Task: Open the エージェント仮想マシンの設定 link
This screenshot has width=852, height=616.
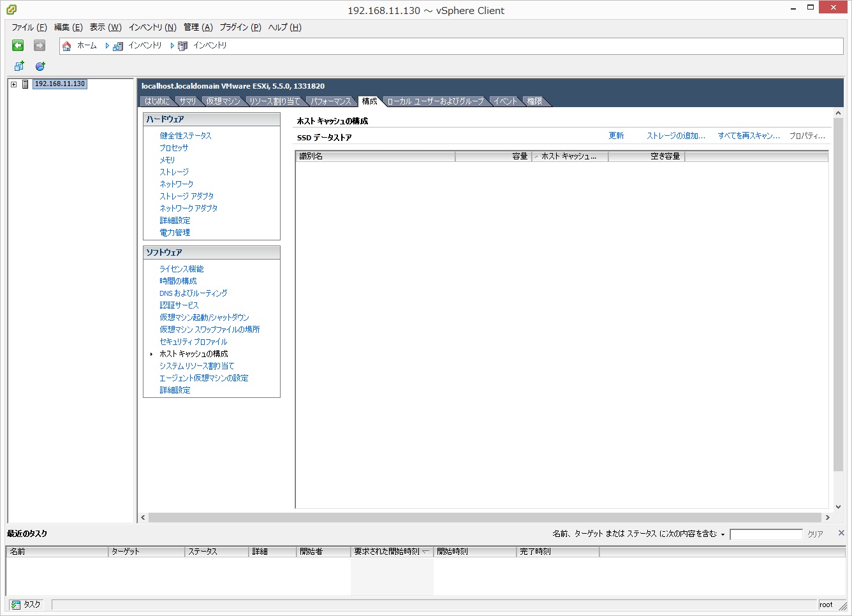Action: coord(204,378)
